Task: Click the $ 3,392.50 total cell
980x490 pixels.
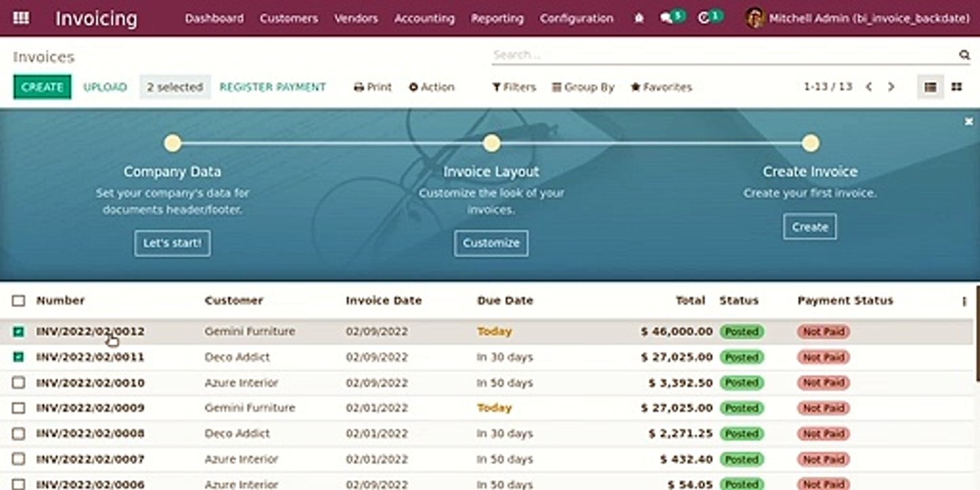Action: coord(680,383)
